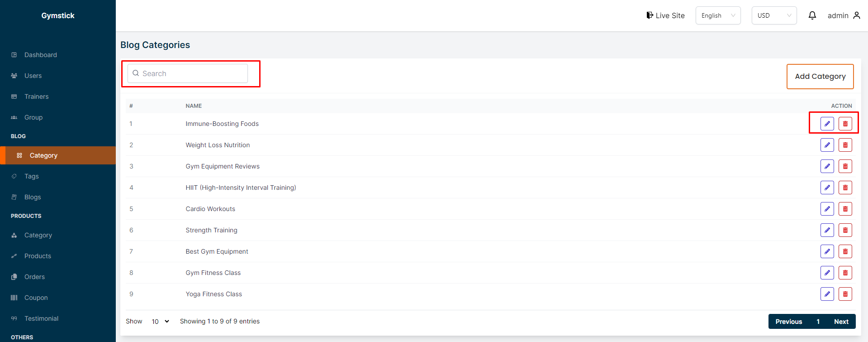The width and height of the screenshot is (868, 342).
Task: Click the notification bell icon
Action: (x=812, y=15)
